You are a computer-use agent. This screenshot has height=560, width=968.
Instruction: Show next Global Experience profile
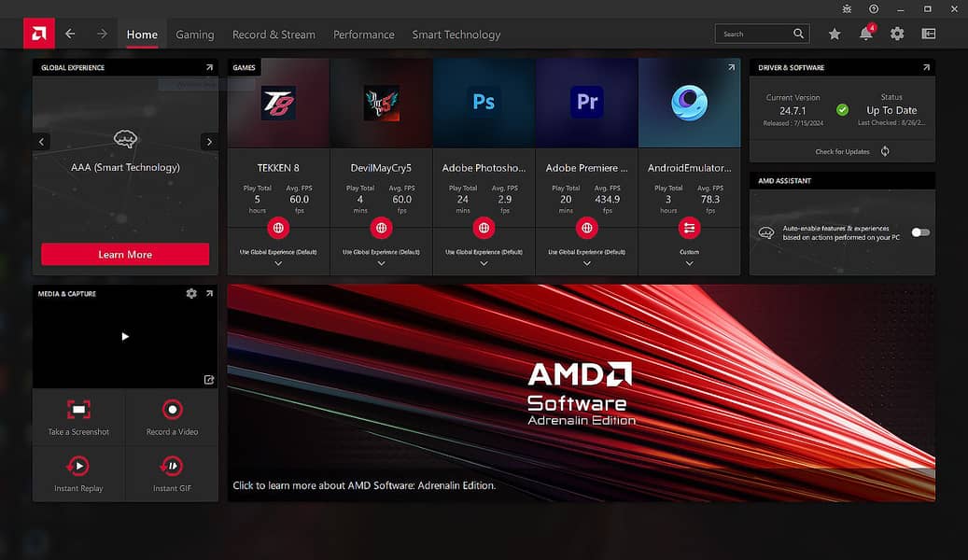tap(209, 142)
